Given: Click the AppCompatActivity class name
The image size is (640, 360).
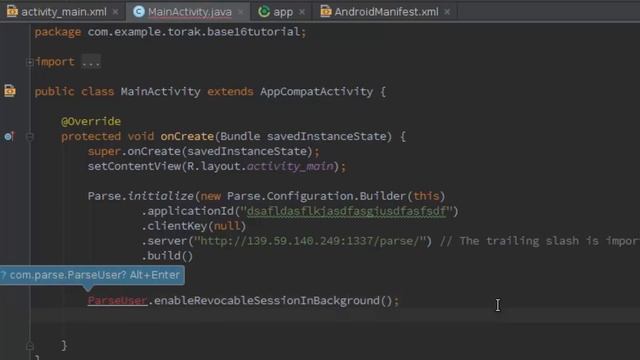Looking at the screenshot, I should pos(316,91).
